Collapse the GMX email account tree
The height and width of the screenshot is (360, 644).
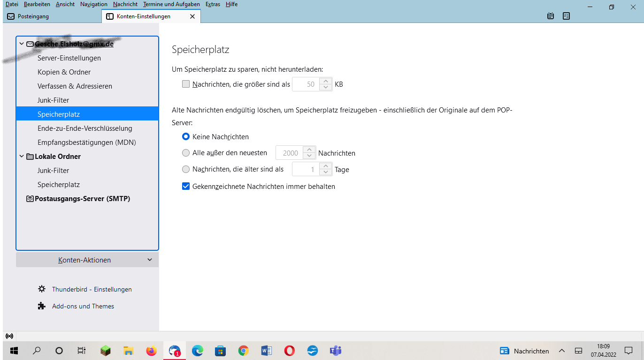[22, 44]
